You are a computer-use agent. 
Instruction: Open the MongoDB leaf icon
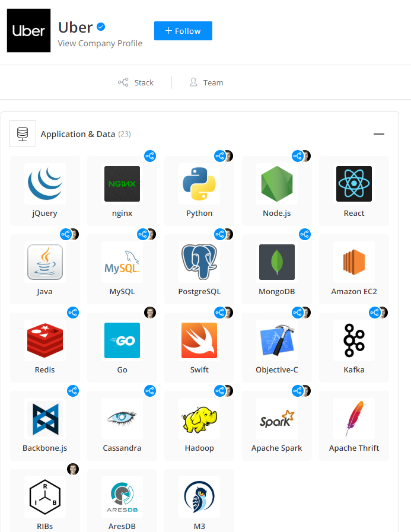tap(276, 262)
